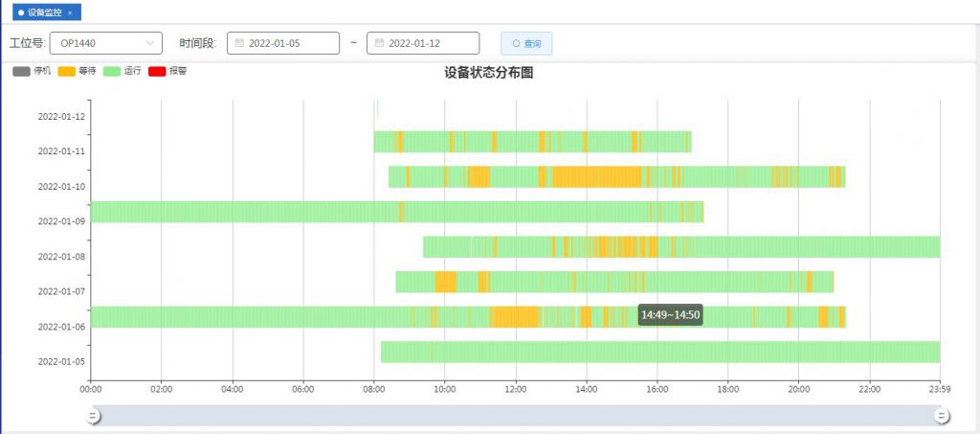
Task: Click the 16:00 time axis label
Action: point(657,390)
